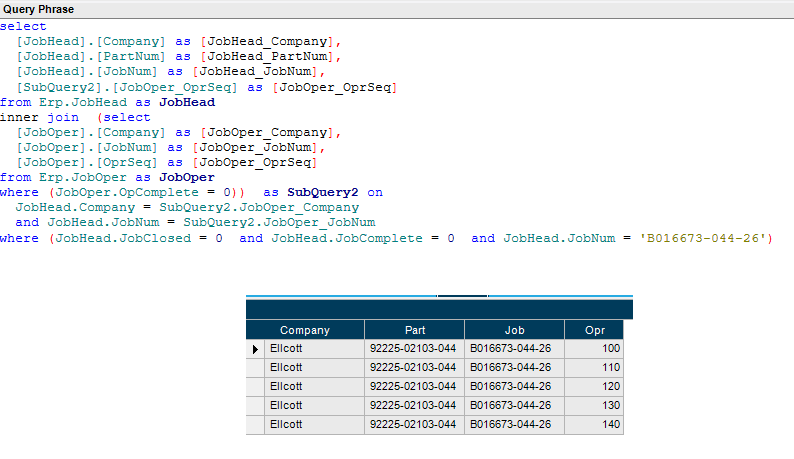Click [JobHead_PartNum] alias in query text
The image size is (794, 459).
[267, 57]
